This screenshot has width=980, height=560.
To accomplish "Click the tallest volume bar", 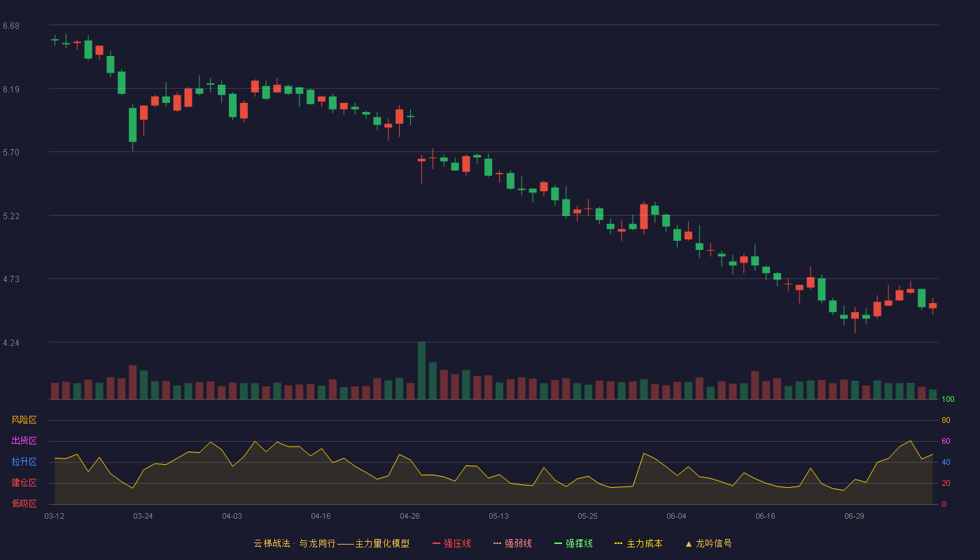I will tap(421, 370).
